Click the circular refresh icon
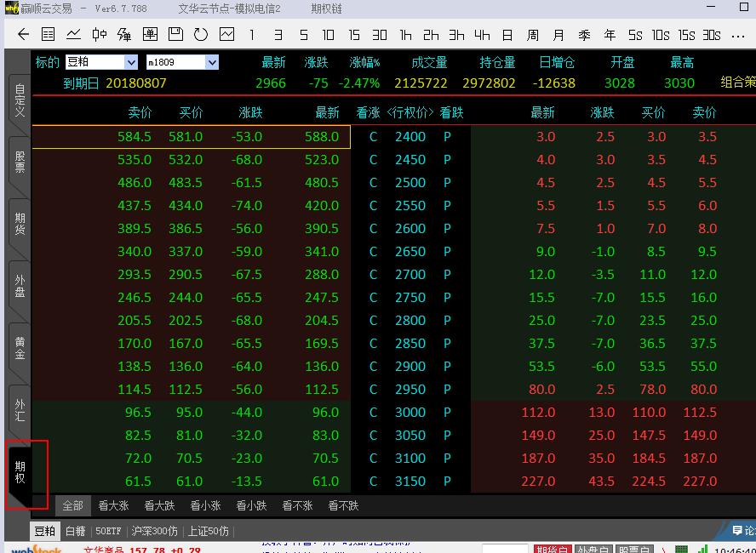The height and width of the screenshot is (553, 756). (x=201, y=35)
